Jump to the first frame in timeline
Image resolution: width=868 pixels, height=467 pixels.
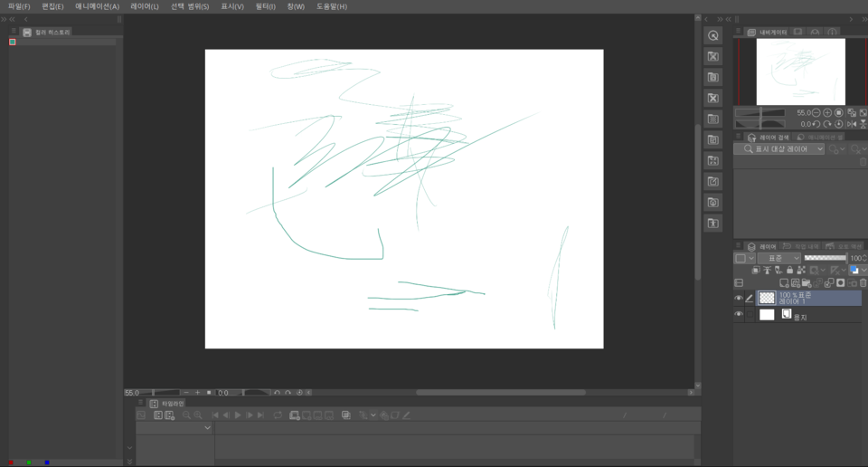215,415
